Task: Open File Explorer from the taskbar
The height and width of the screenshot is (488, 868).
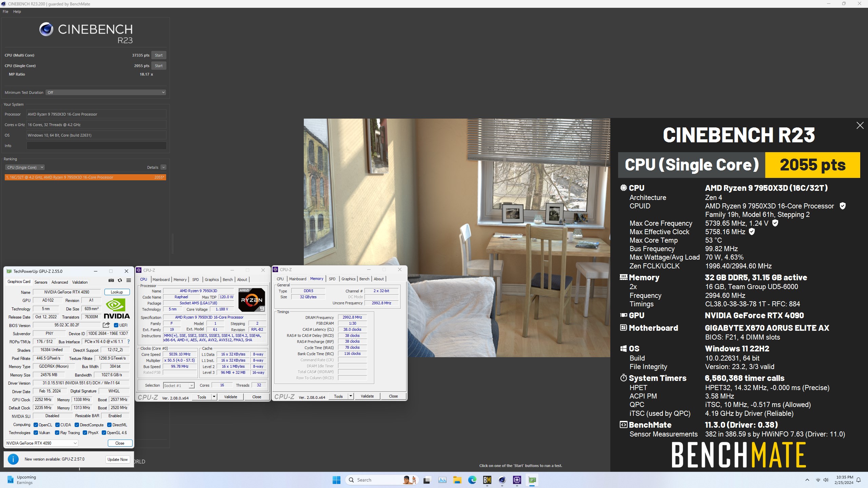Action: tap(457, 480)
